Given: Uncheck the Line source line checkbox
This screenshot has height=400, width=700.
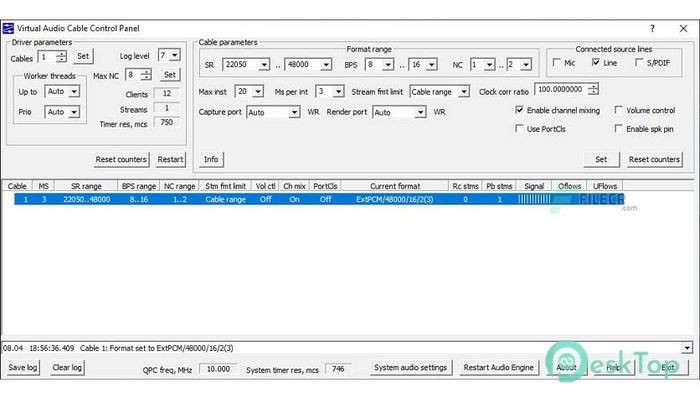Looking at the screenshot, I should tap(596, 62).
